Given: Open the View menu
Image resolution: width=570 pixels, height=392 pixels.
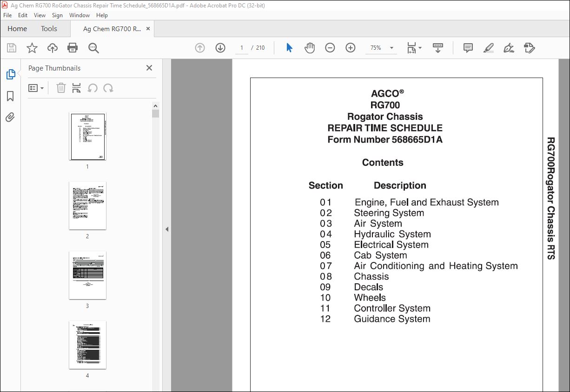Looking at the screenshot, I should click(40, 15).
